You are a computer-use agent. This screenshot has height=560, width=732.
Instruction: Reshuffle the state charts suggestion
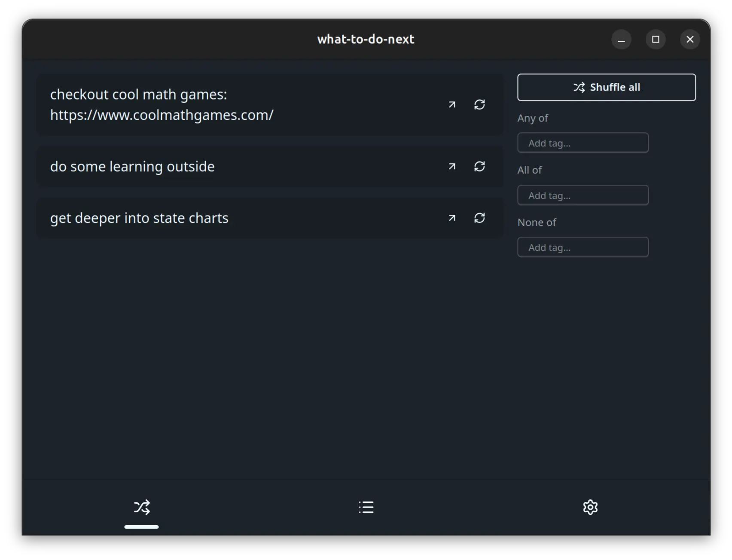click(x=479, y=218)
